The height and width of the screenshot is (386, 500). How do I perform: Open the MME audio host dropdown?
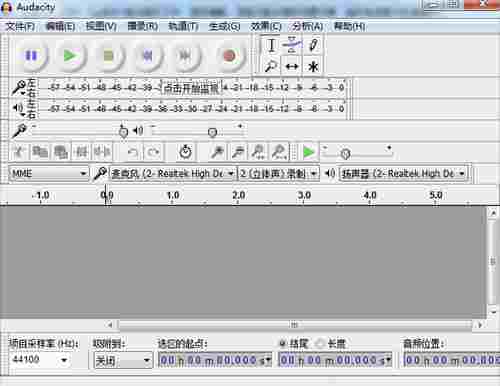[49, 173]
